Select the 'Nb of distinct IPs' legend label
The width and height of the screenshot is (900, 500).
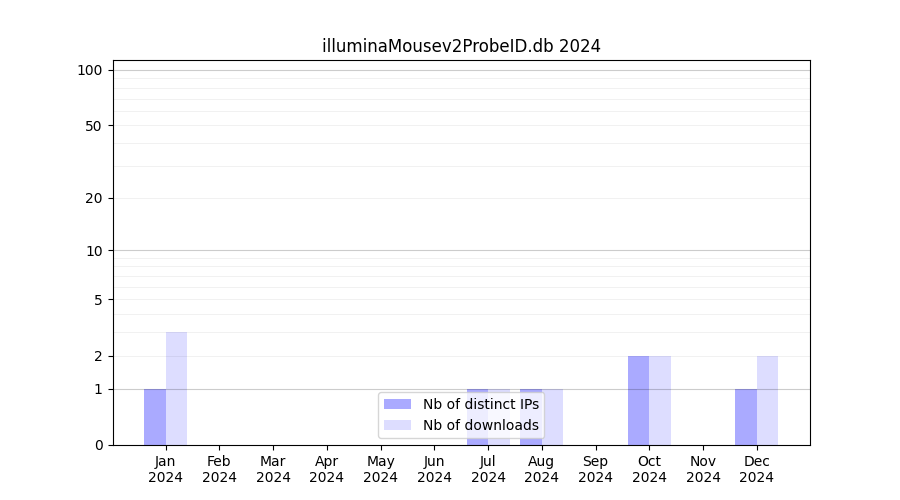tap(480, 404)
